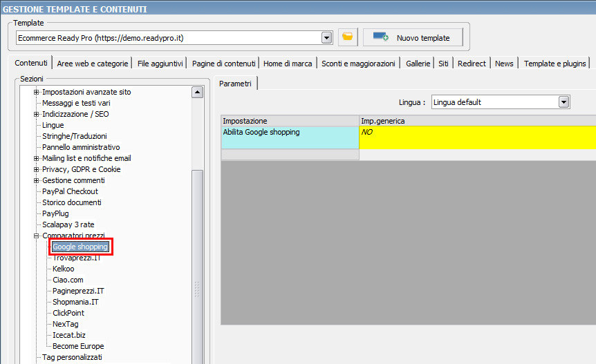
Task: Select Scalapay 3 rate item
Action: tap(68, 224)
